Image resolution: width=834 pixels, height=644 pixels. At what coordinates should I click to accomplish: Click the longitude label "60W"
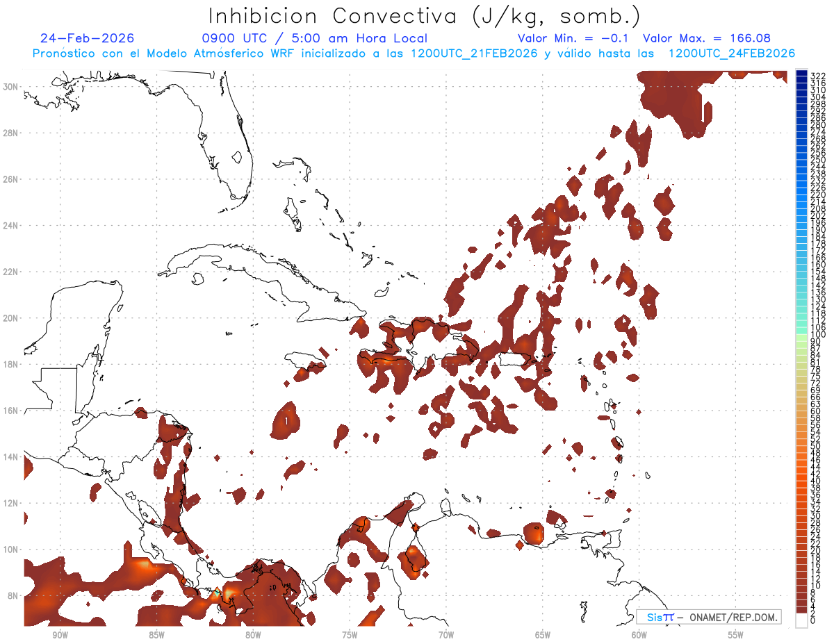(639, 635)
